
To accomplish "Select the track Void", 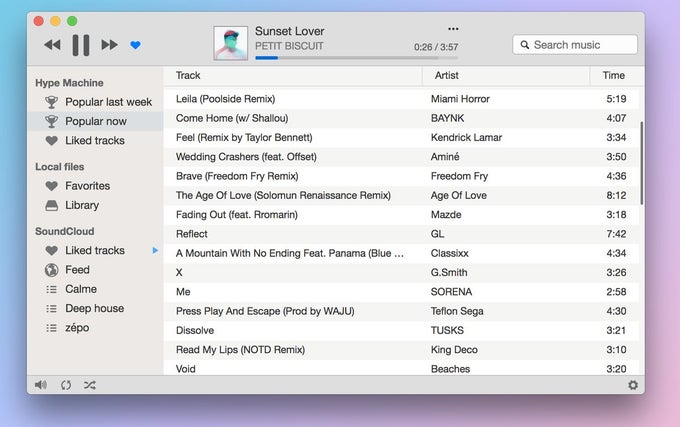I will [x=401, y=368].
